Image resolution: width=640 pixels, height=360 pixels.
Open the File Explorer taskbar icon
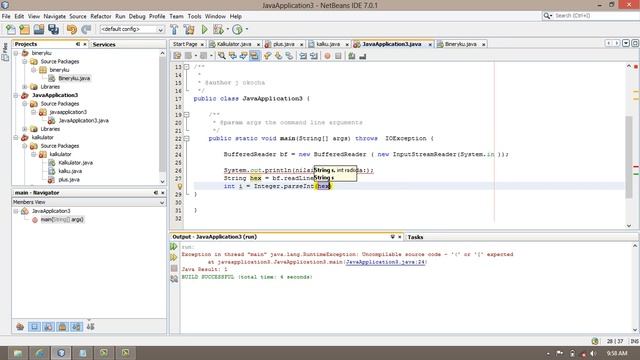18,353
